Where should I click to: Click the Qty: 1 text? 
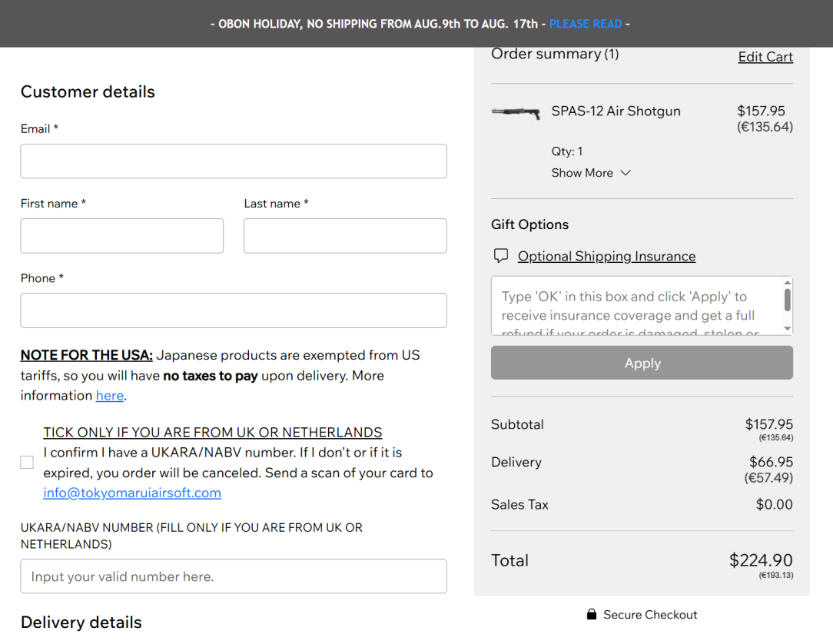(x=567, y=151)
